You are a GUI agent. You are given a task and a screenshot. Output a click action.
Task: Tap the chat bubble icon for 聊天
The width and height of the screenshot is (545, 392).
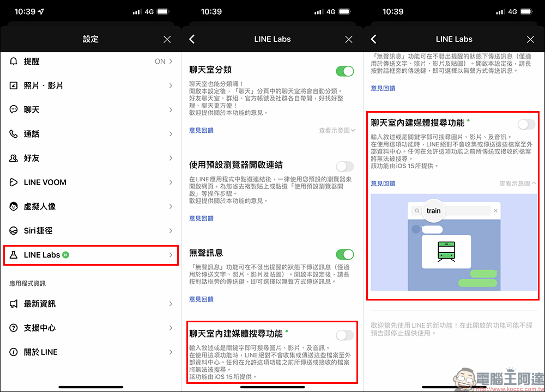(14, 109)
